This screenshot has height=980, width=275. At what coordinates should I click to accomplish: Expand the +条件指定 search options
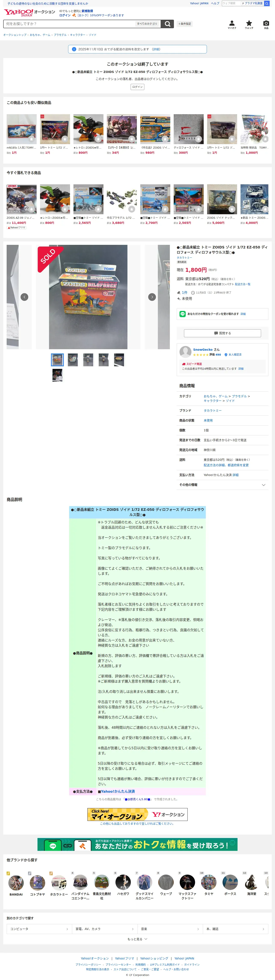click(185, 24)
